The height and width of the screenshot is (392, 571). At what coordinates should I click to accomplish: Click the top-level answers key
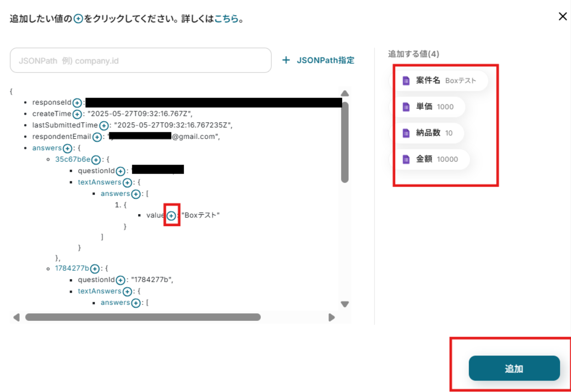click(47, 148)
